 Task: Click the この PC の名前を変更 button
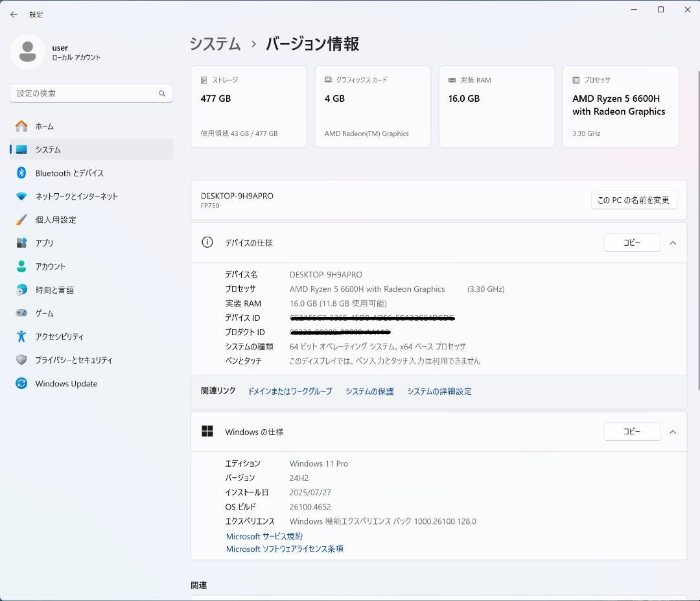634,200
